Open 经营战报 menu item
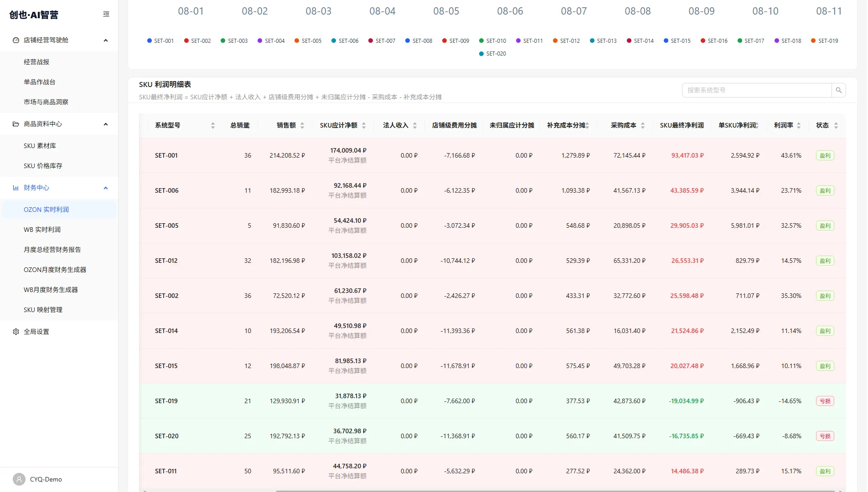Viewport: 868px width, 492px height. [x=59, y=62]
